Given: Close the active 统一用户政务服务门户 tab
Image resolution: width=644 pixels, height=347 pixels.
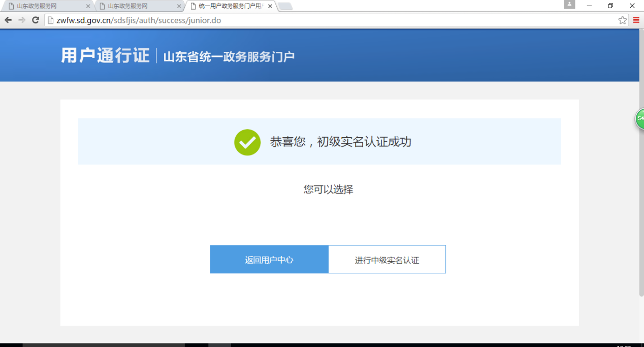Looking at the screenshot, I should click(270, 6).
